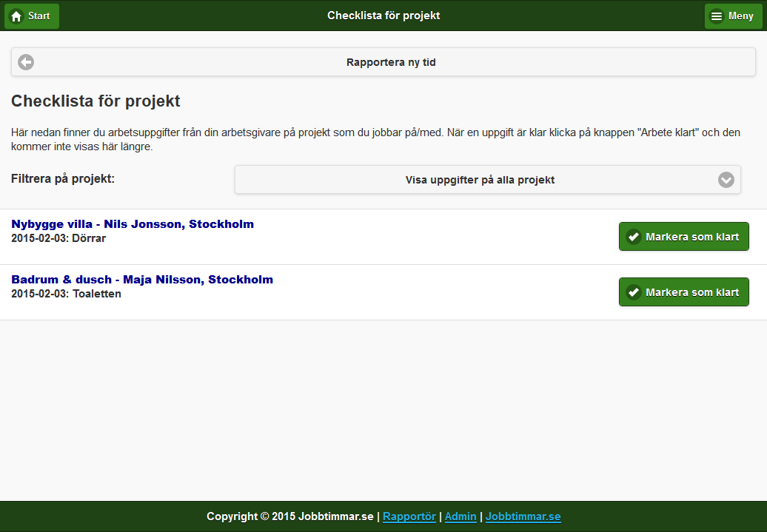767x532 pixels.
Task: Click the 2015-02-03: Dörrar task text
Action: (58, 238)
